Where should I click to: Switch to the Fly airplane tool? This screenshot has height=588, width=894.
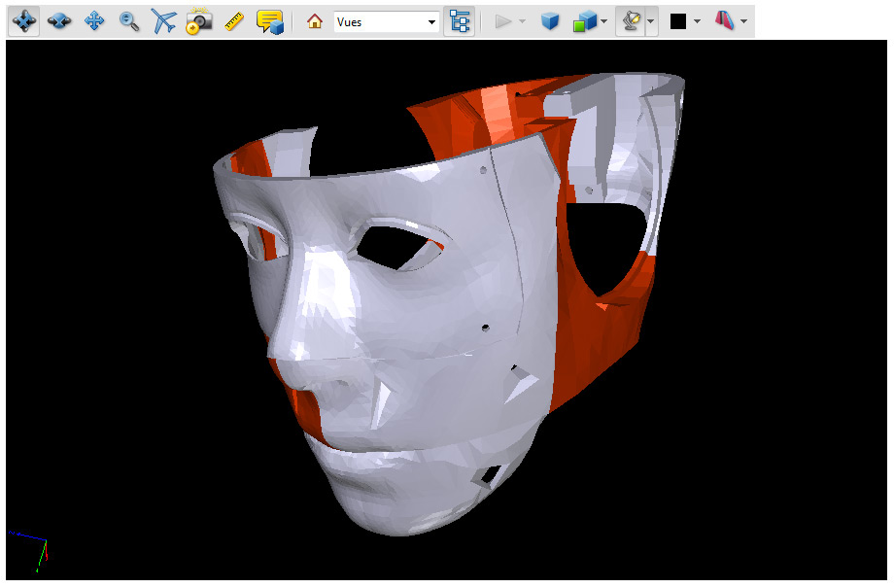164,21
